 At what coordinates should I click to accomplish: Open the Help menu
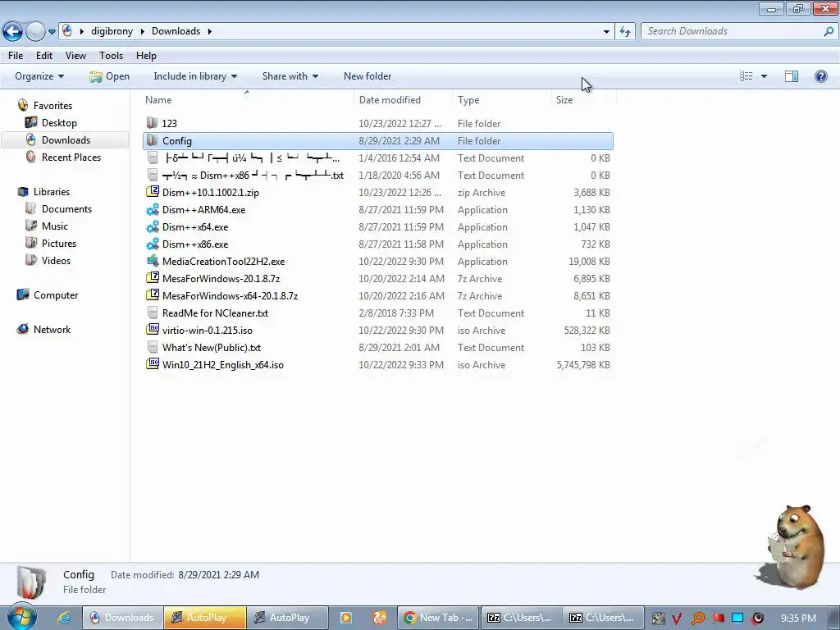click(x=146, y=56)
